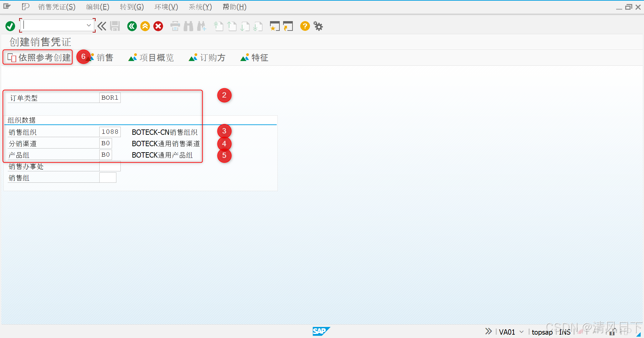Click the Generate Shortcut icon
This screenshot has width=644, height=338.
(288, 26)
